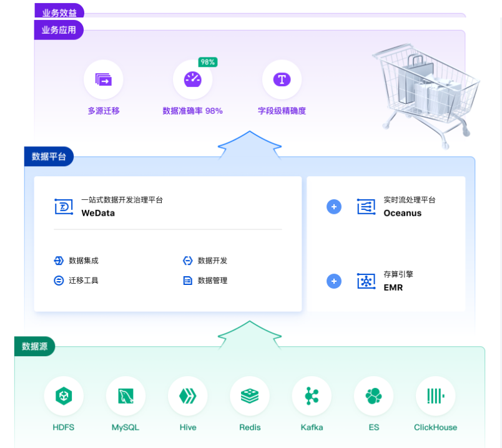Click the MySQL label text

point(125,428)
